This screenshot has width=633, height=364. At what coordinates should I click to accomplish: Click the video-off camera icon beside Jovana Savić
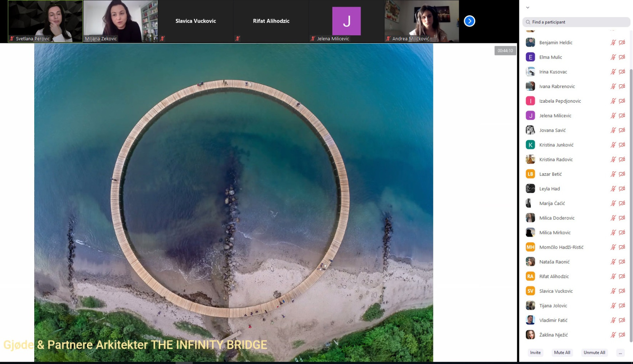(x=622, y=130)
